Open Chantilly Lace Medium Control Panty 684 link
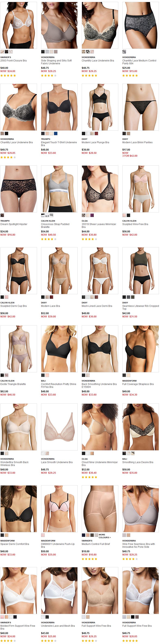 pyautogui.click(x=139, y=62)
